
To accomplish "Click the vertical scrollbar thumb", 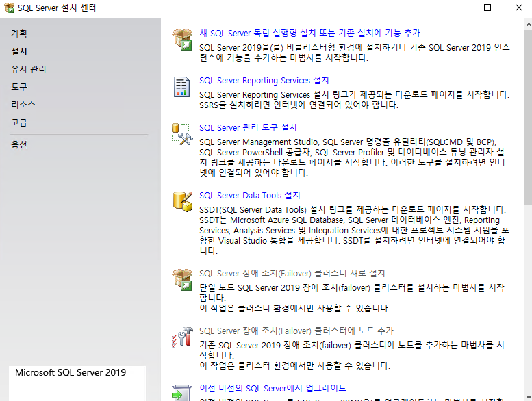I will pyautogui.click(x=528, y=117).
